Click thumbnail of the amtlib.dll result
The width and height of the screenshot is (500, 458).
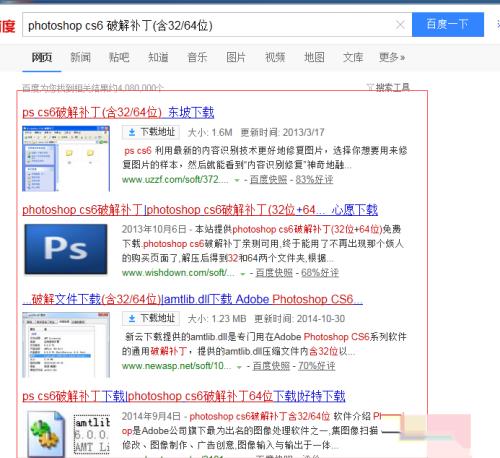(x=66, y=345)
